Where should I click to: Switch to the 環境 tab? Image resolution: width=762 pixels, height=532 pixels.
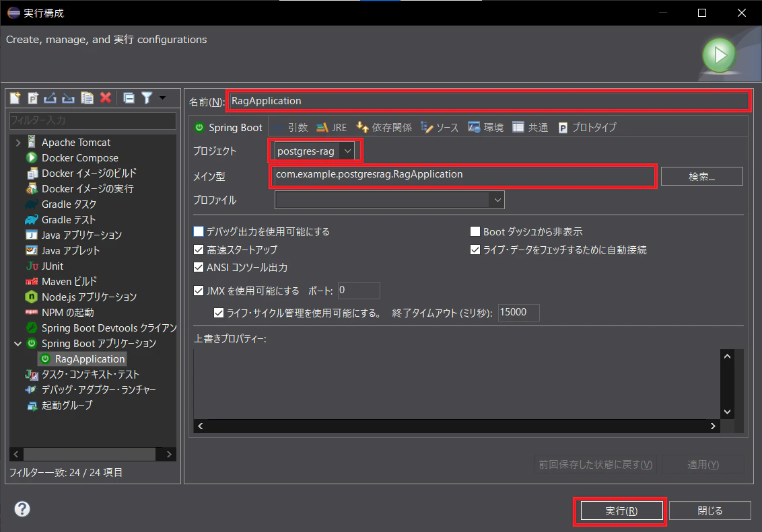(486, 128)
